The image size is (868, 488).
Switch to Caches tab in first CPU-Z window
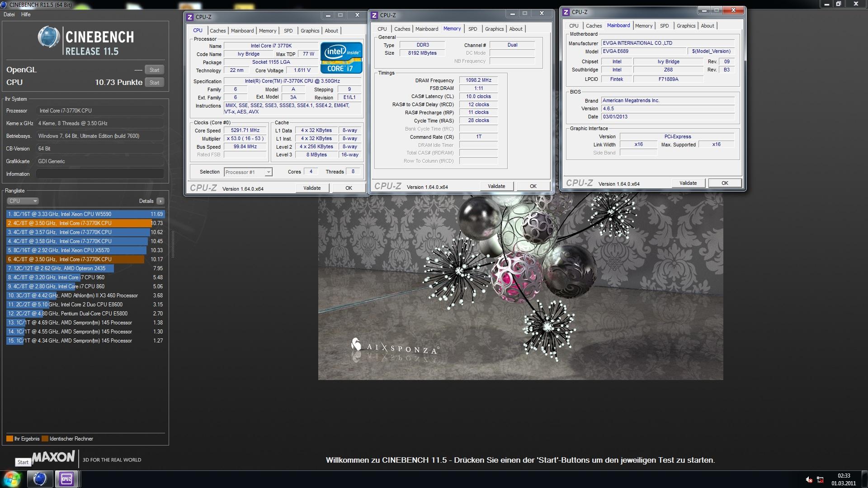[217, 31]
